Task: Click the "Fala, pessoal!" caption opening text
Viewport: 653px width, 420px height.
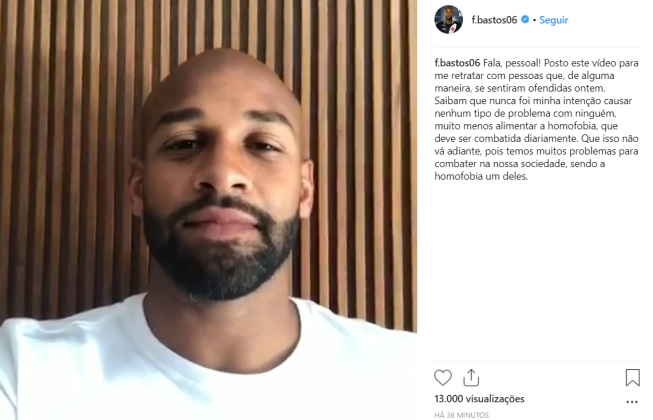Action: click(x=512, y=63)
